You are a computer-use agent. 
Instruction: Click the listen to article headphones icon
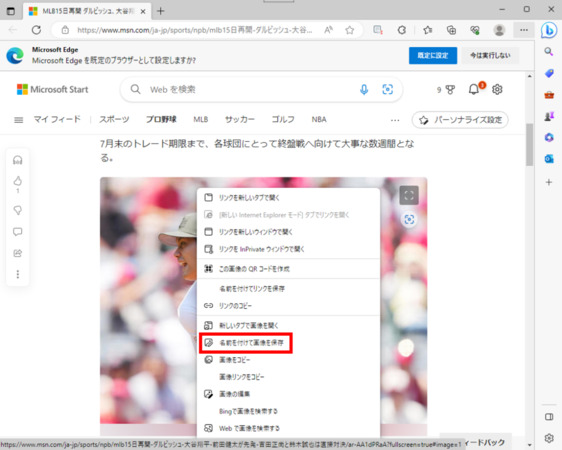tap(18, 160)
